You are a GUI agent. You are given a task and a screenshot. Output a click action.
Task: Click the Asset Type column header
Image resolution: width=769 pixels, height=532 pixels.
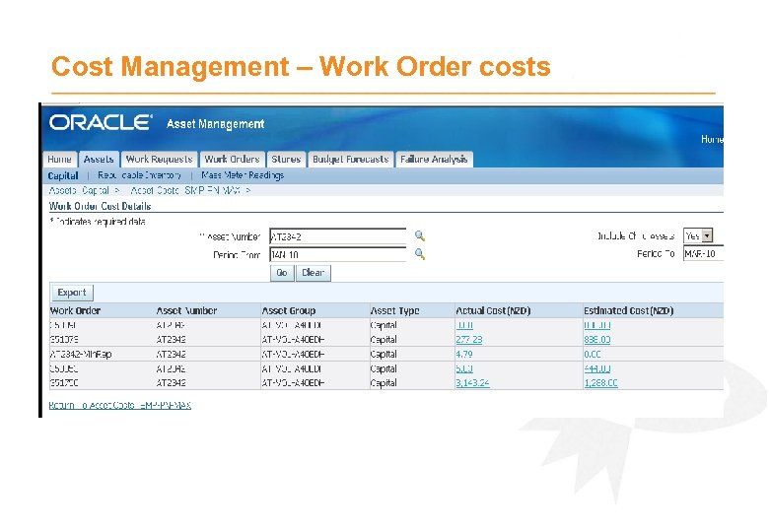394,310
